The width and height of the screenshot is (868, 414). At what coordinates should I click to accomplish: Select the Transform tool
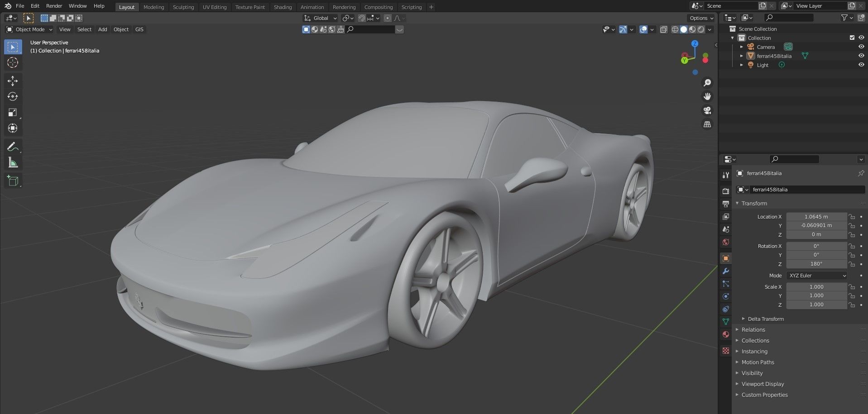[x=13, y=128]
